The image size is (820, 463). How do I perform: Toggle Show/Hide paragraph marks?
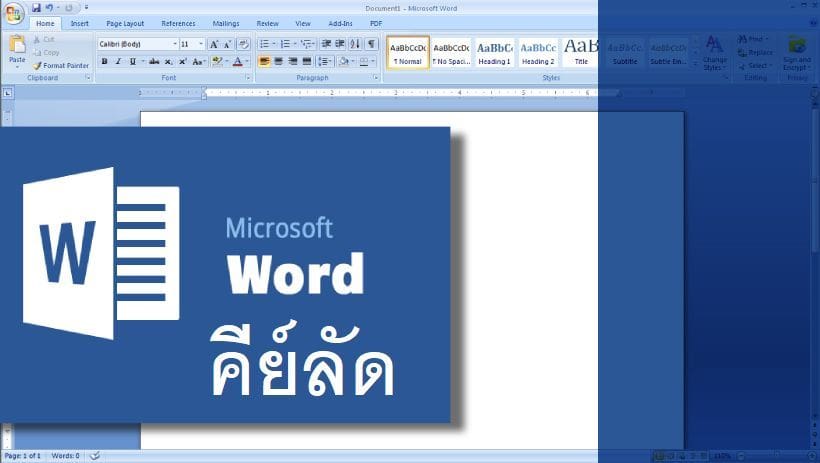pos(371,44)
